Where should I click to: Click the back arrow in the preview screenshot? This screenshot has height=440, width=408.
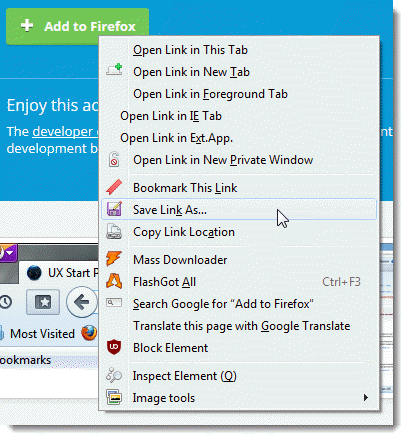82,302
